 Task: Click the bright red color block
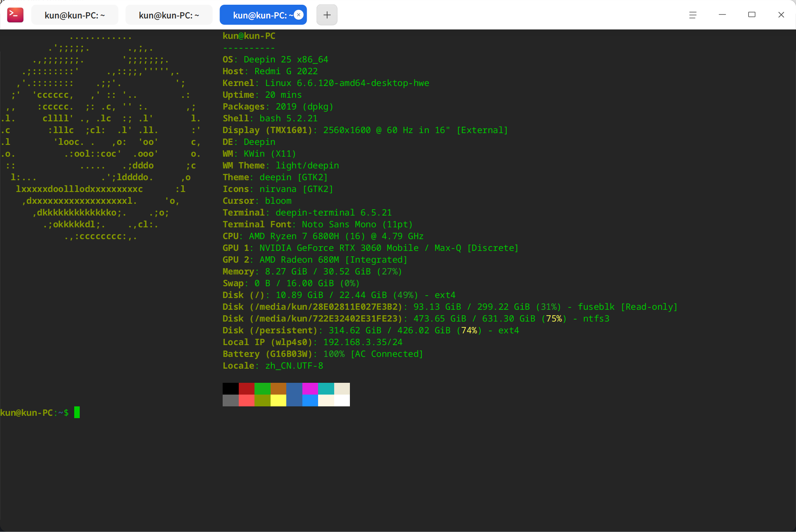246,400
